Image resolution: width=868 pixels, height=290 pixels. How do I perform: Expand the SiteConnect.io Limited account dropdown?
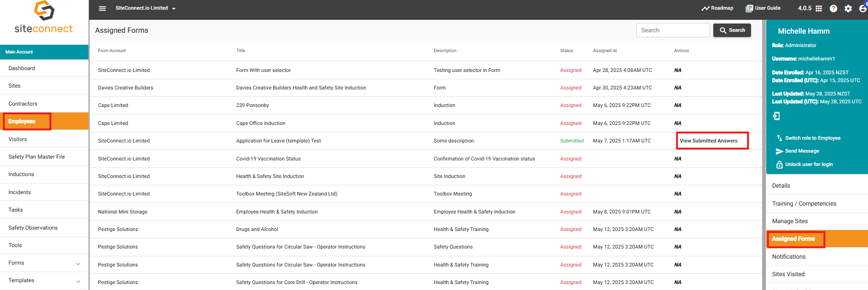point(146,8)
